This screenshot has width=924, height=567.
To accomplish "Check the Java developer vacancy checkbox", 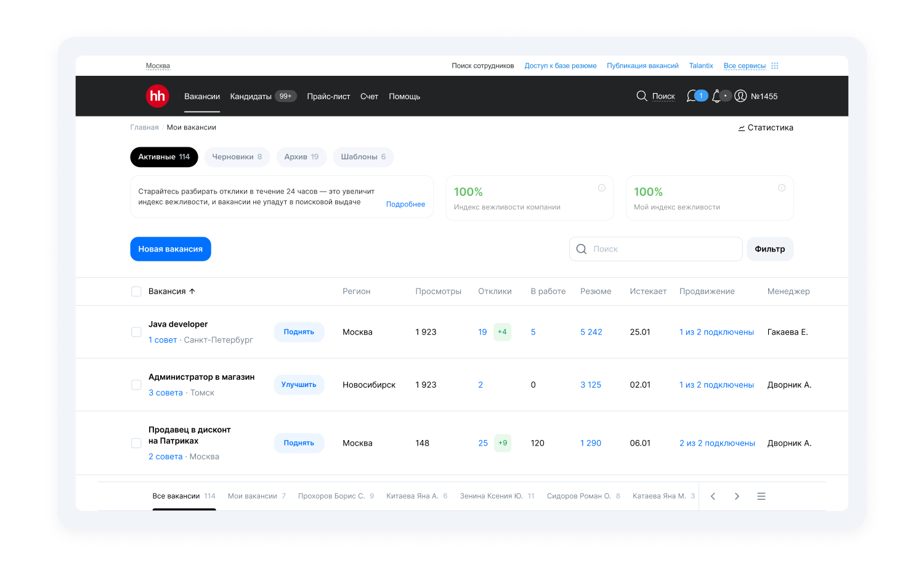I will click(x=136, y=332).
